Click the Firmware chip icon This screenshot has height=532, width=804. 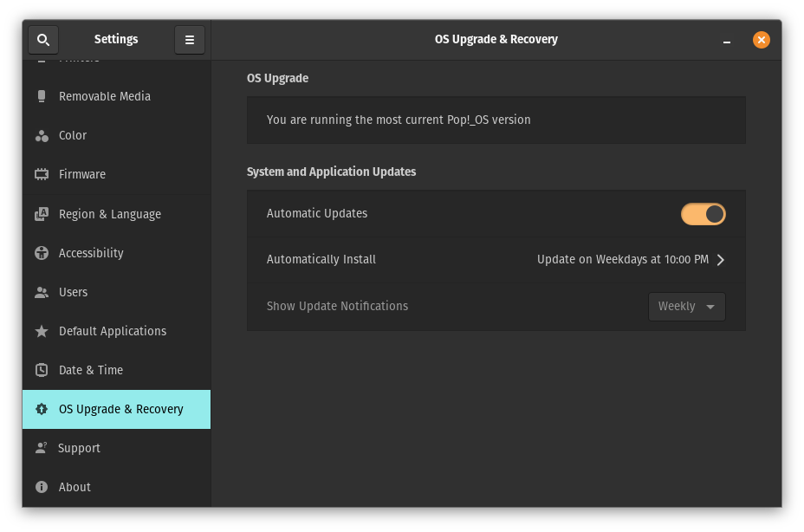(x=42, y=174)
